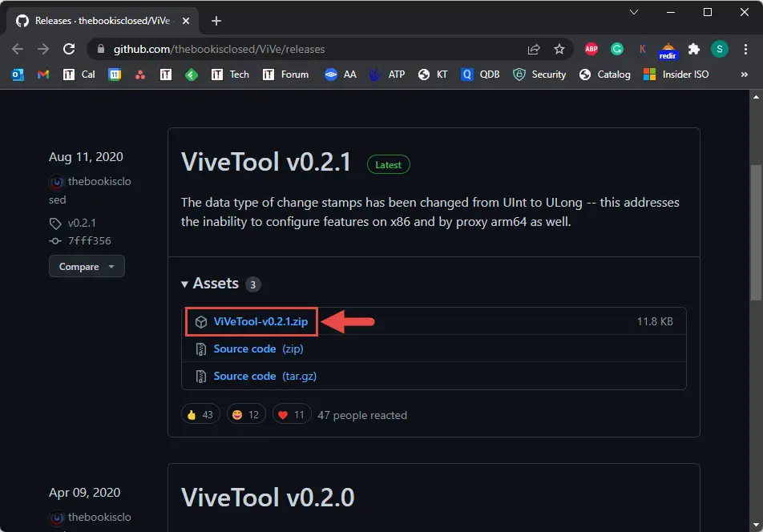The height and width of the screenshot is (532, 763).
Task: Click the Apr 09, 2020 release date
Action: pos(84,492)
